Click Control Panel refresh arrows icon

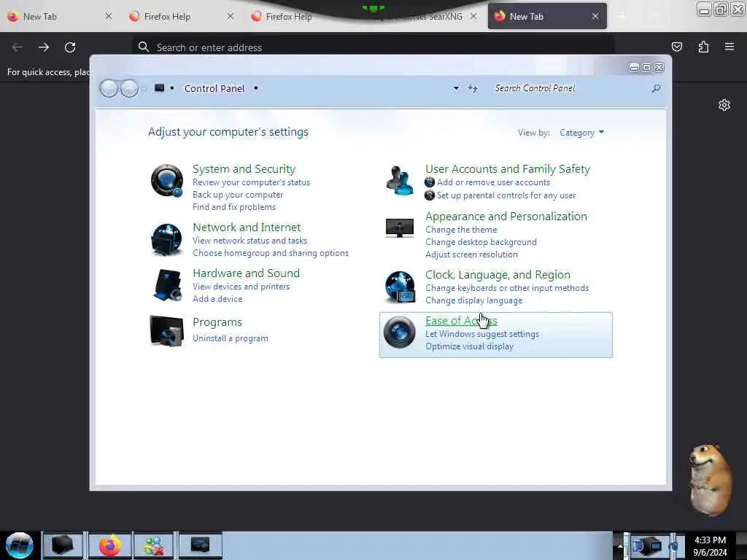click(472, 88)
